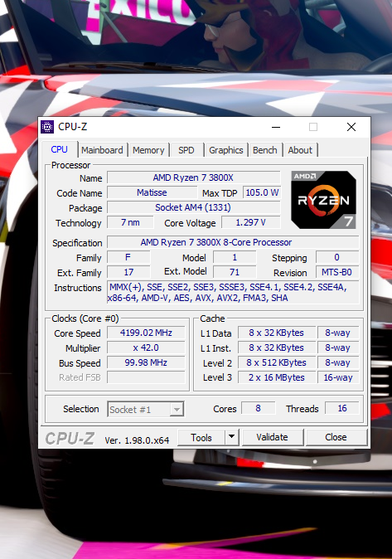The image size is (392, 559).
Task: Click the Max TDP value 105.0 W
Action: pyautogui.click(x=262, y=192)
